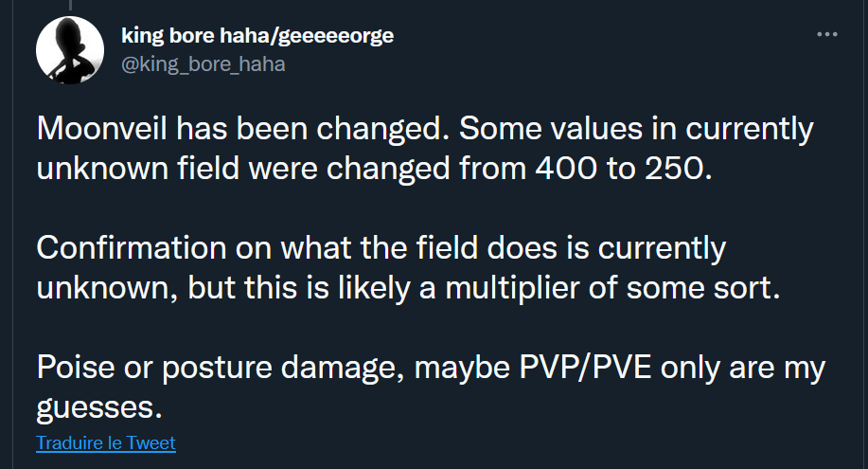868x469 pixels.
Task: Click 'unknown field were changed' text
Action: [x=243, y=169]
